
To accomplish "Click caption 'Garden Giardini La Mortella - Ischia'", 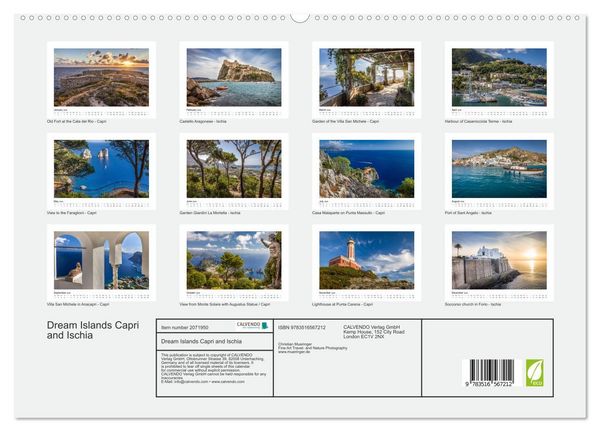I will (210, 213).
